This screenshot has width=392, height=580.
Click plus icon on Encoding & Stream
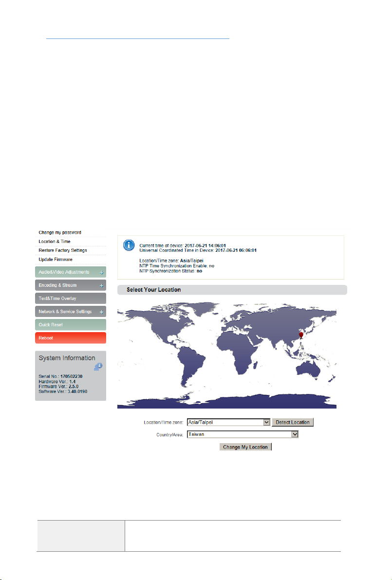101,285
